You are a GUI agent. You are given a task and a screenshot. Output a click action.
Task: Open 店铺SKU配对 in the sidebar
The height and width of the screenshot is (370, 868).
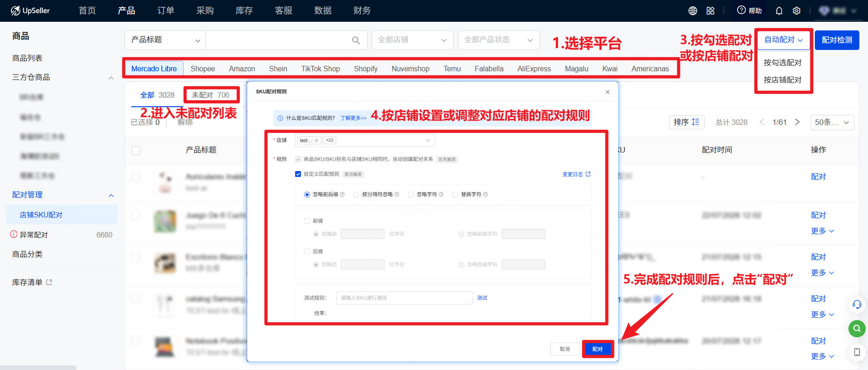point(62,215)
